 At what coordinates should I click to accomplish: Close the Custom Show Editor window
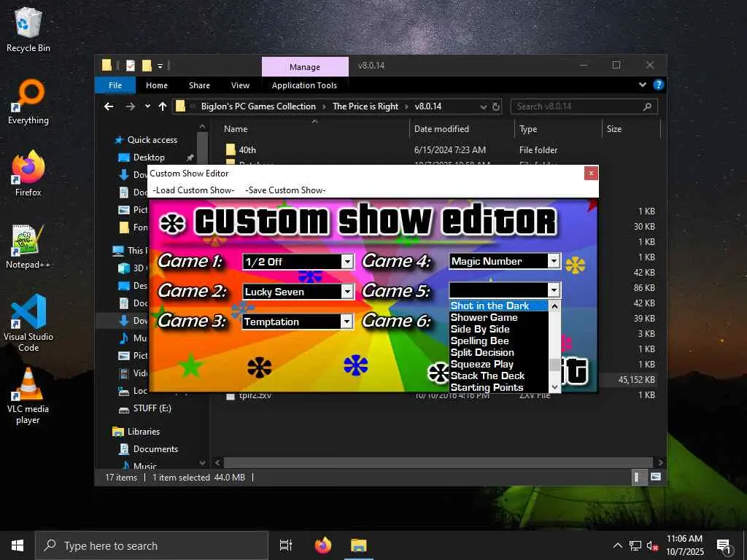pos(591,173)
